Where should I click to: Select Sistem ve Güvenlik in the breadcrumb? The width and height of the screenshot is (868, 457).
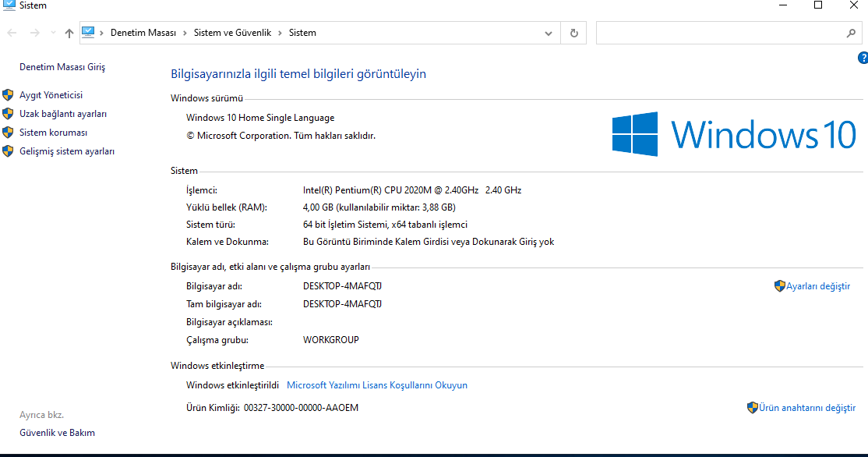[x=232, y=33]
